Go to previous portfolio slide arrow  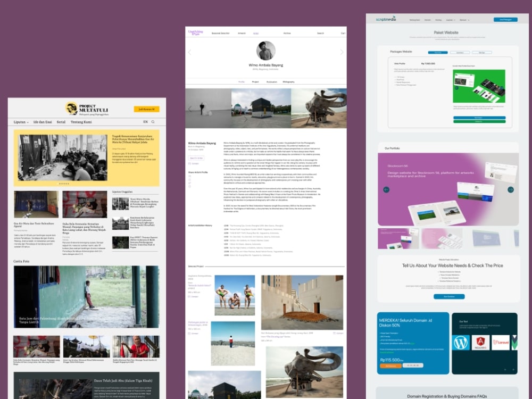tap(386, 190)
